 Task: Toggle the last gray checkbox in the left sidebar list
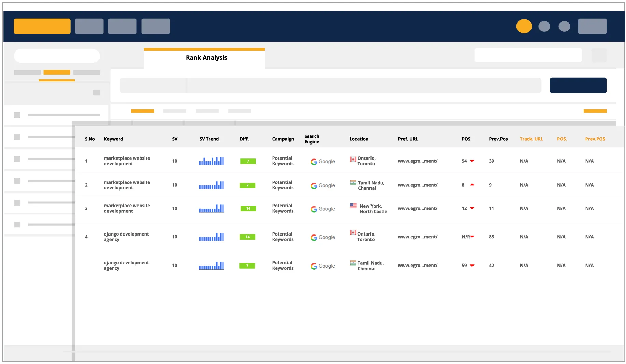17,224
